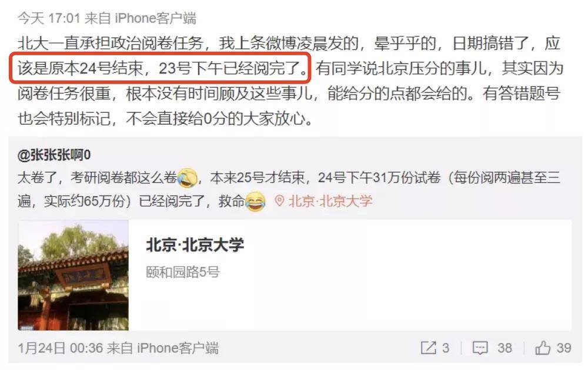Open the 北京·北京大学 location card title
Viewport: 588px width, 370px height.
pos(195,245)
